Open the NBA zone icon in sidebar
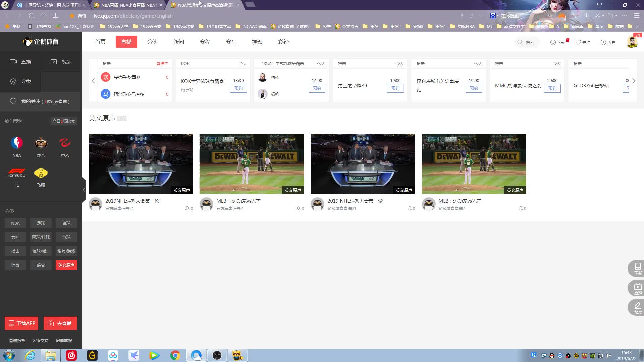The image size is (644, 362). coord(16,143)
